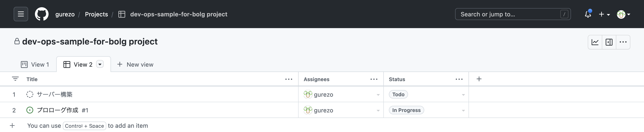Image resolution: width=644 pixels, height=132 pixels.
Task: Click the plus icon to add an item
Action: [x=12, y=125]
